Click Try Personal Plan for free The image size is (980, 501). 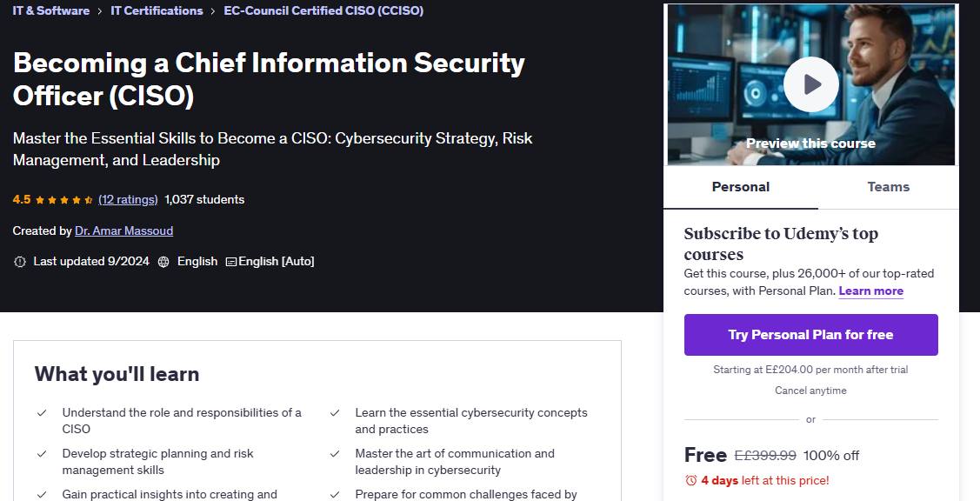pos(810,335)
